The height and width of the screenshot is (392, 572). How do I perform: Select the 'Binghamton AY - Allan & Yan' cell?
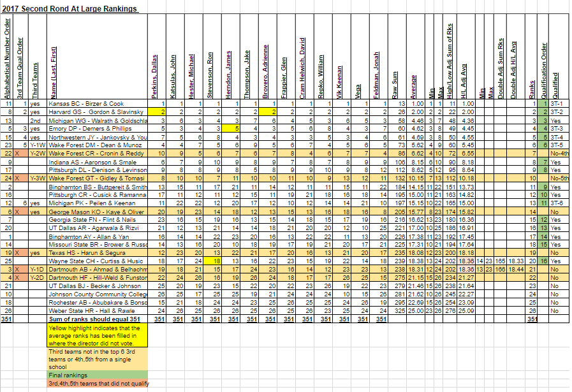(97, 236)
